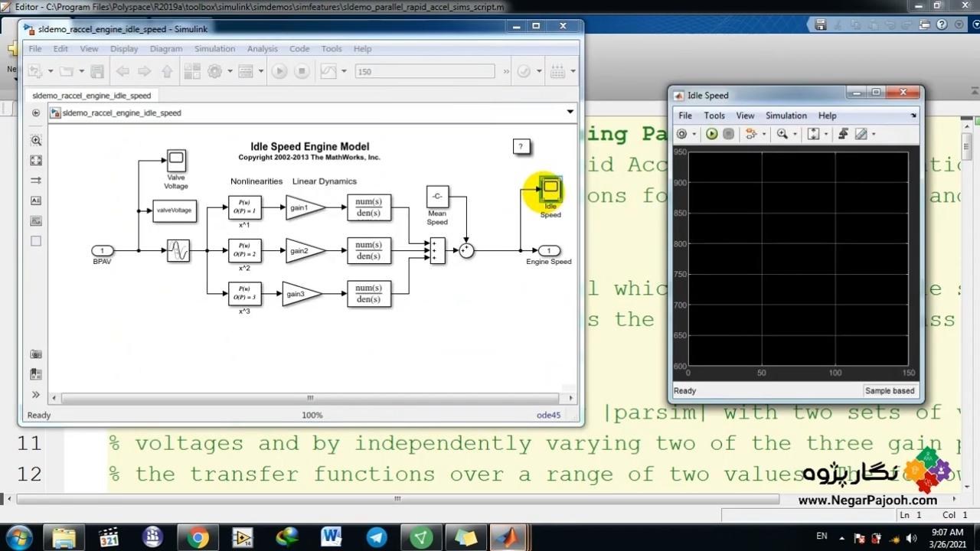The width and height of the screenshot is (980, 551).
Task: Open Model Configuration Parameters gear icon
Action: (x=214, y=71)
